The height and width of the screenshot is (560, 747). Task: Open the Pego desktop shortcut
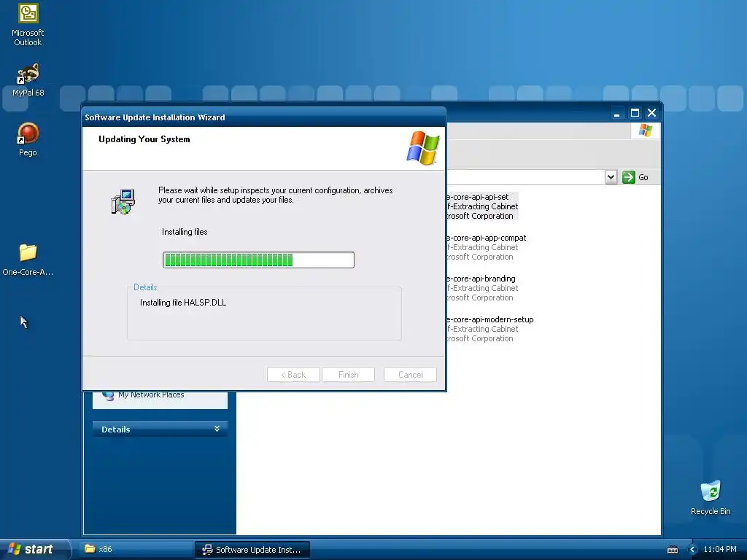(28, 139)
